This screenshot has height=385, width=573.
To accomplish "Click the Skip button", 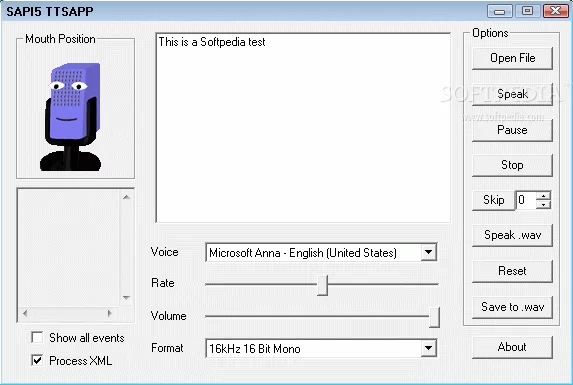I will click(493, 200).
